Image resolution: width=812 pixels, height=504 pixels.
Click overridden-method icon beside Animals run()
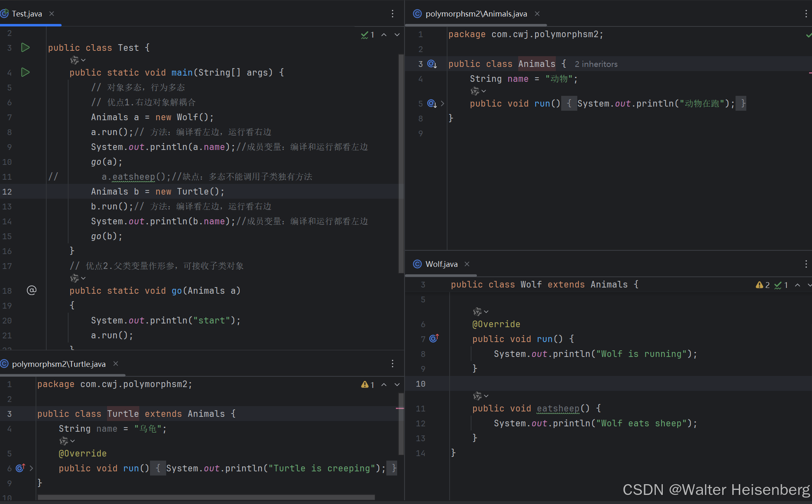coord(432,104)
